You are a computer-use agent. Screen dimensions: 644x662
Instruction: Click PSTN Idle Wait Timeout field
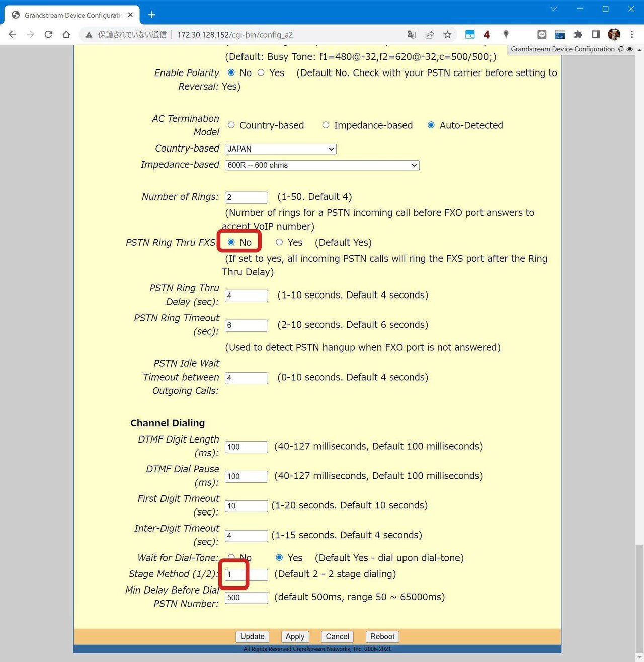(247, 378)
